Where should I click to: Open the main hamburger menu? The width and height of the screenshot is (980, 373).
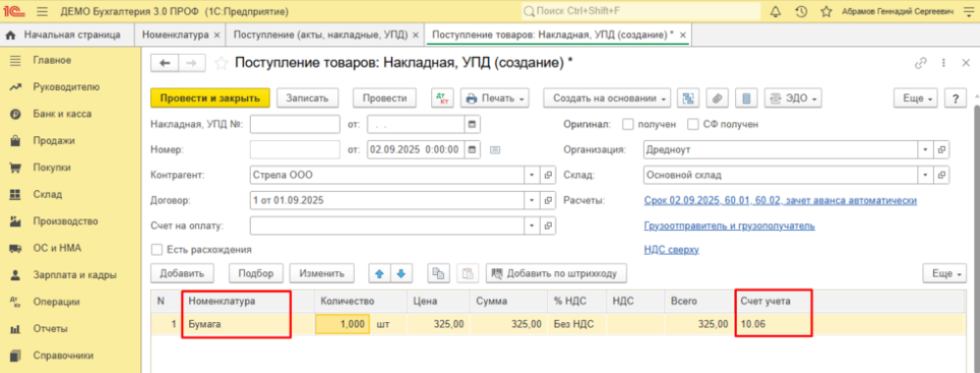coord(42,11)
